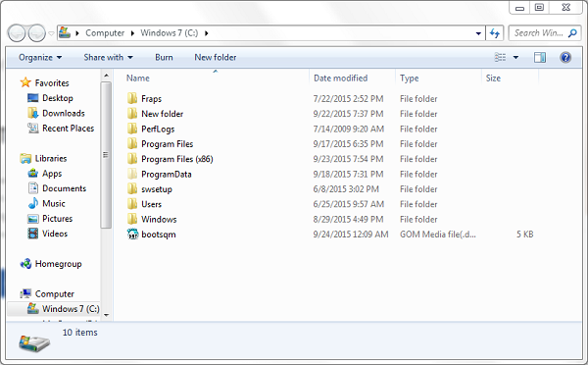This screenshot has height=365, width=588.
Task: Click the GOM Media file type cell
Action: coord(438,235)
